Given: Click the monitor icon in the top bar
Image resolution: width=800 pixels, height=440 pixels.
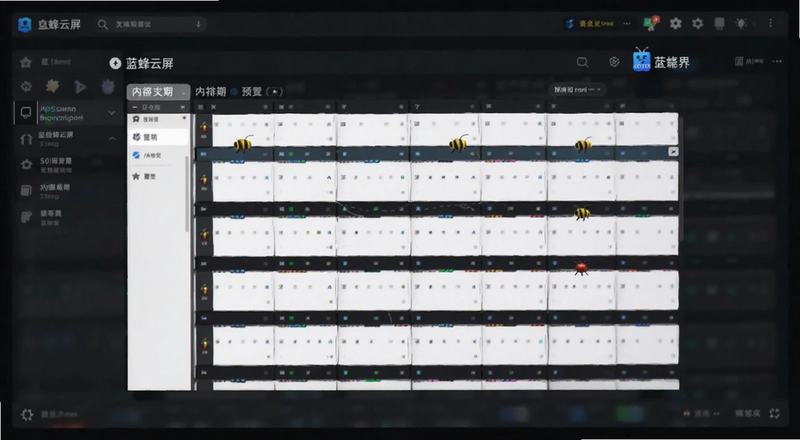Looking at the screenshot, I should pos(719,23).
